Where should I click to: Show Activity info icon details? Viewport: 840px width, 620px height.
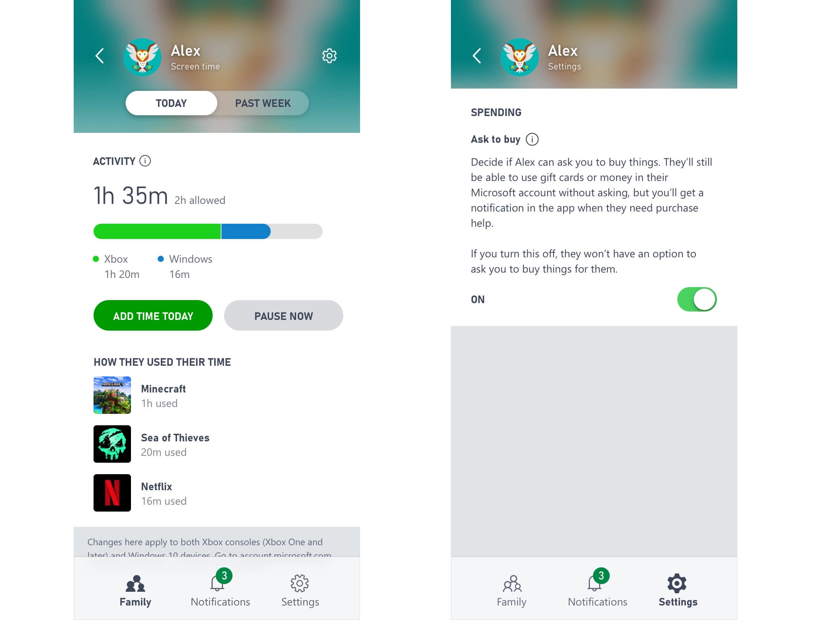(x=145, y=161)
